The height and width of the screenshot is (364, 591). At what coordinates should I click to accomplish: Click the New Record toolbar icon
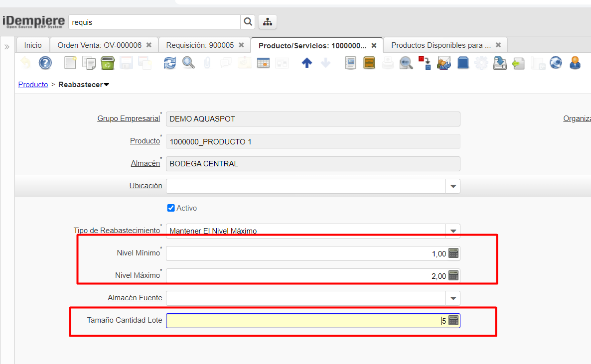coord(71,63)
